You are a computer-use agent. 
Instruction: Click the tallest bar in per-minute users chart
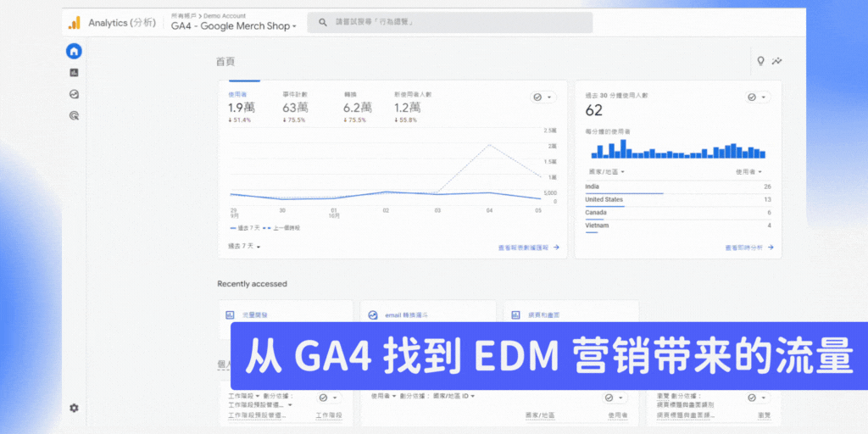623,149
